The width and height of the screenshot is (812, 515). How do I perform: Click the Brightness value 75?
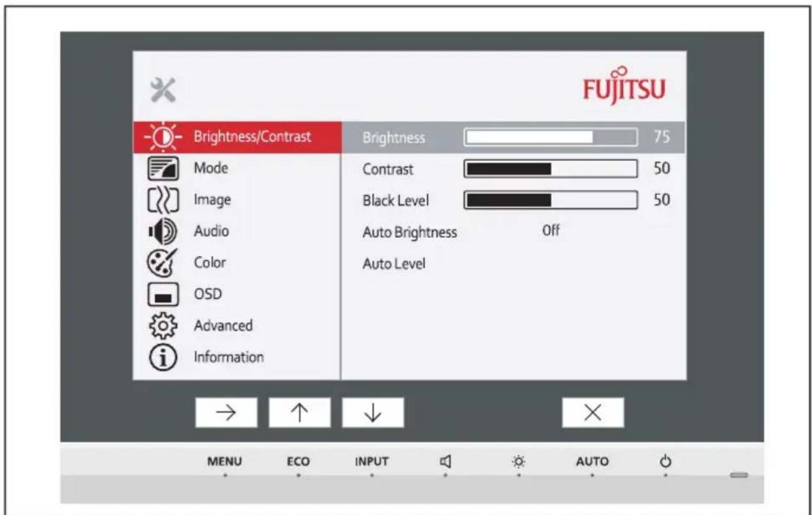click(x=661, y=137)
